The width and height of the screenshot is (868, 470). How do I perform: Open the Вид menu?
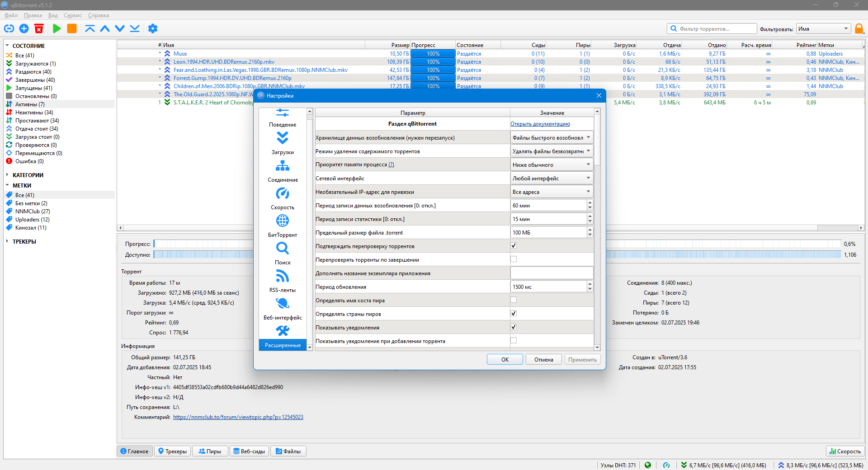pyautogui.click(x=53, y=15)
